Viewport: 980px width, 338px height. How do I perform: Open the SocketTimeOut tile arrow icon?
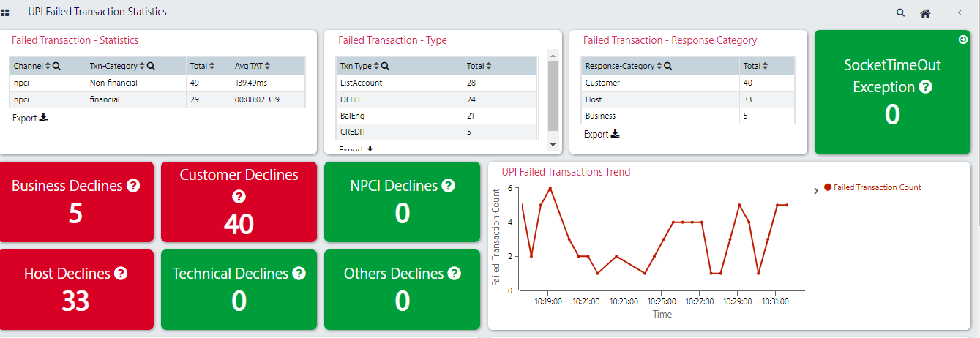click(x=963, y=40)
